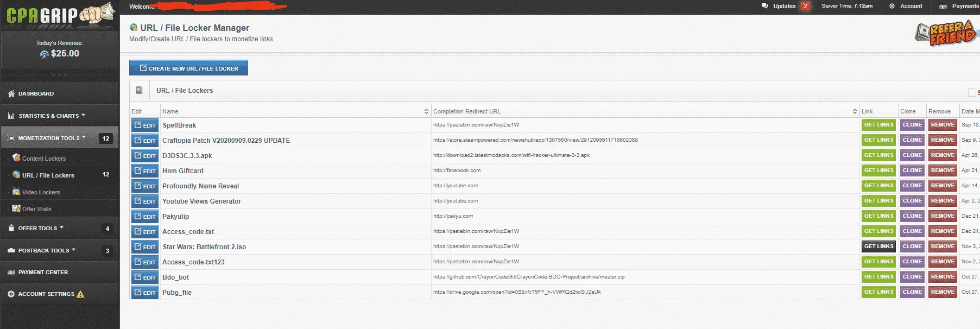The image size is (980, 329).
Task: Click the CPAGrip logo
Action: [60, 14]
